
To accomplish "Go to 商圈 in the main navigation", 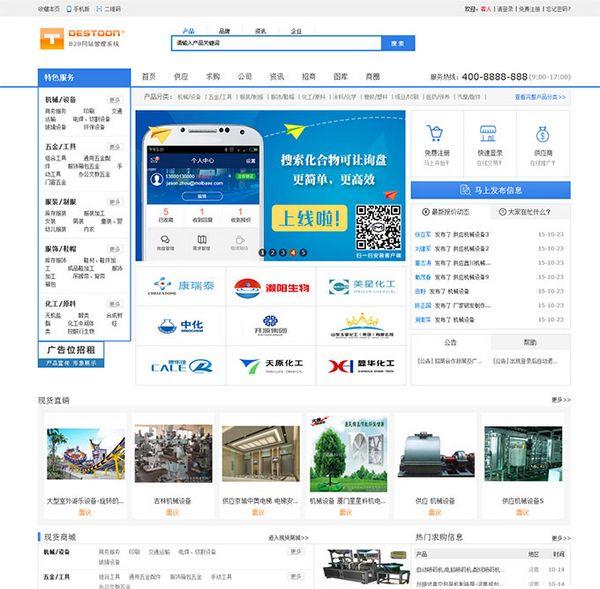I will [x=372, y=77].
